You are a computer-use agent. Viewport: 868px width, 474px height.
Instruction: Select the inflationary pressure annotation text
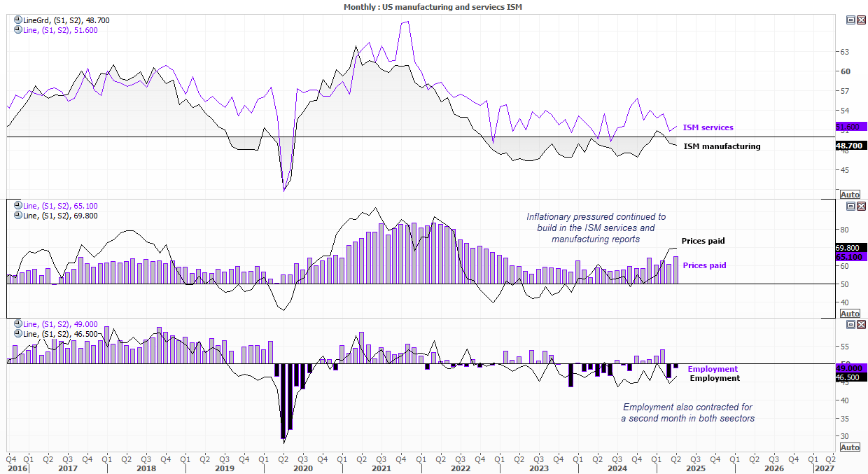596,228
